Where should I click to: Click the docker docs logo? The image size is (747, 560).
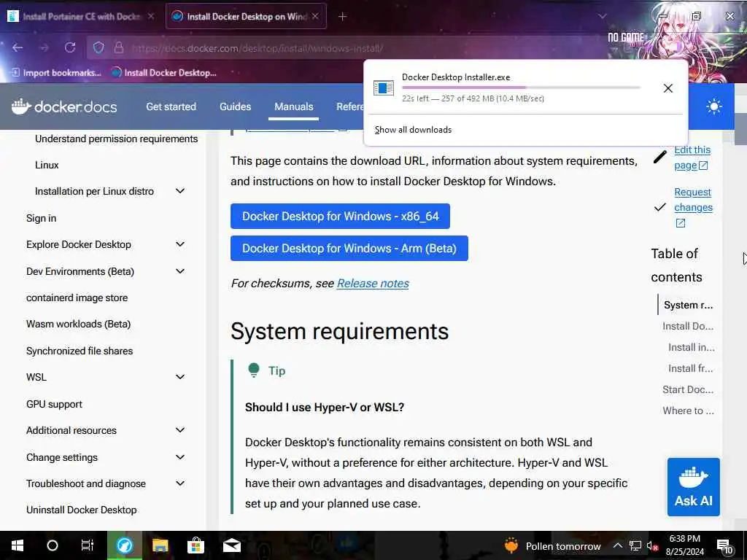click(x=64, y=106)
